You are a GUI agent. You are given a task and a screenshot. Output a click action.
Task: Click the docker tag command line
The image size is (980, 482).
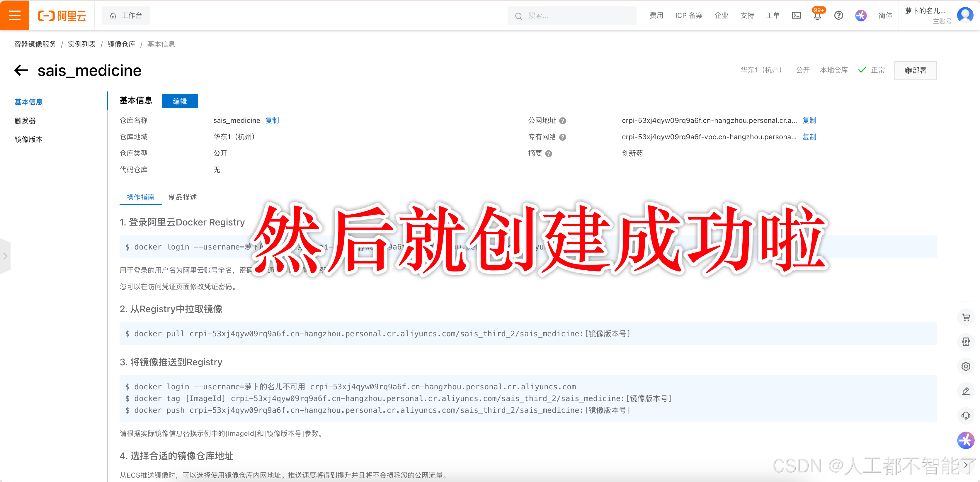tap(399, 399)
